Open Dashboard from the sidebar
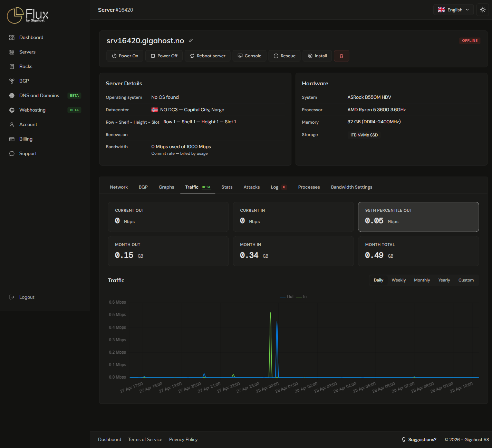492x448 pixels. tap(31, 37)
